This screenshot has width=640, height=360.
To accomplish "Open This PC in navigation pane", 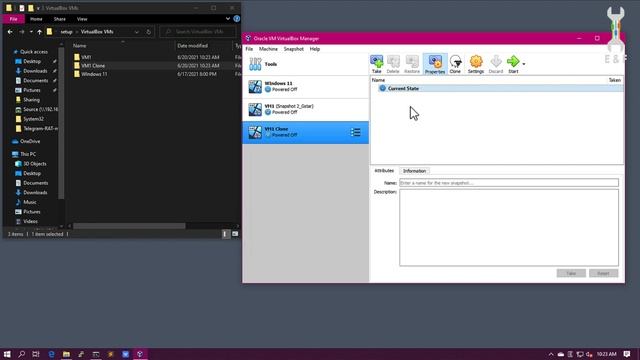I will point(28,154).
